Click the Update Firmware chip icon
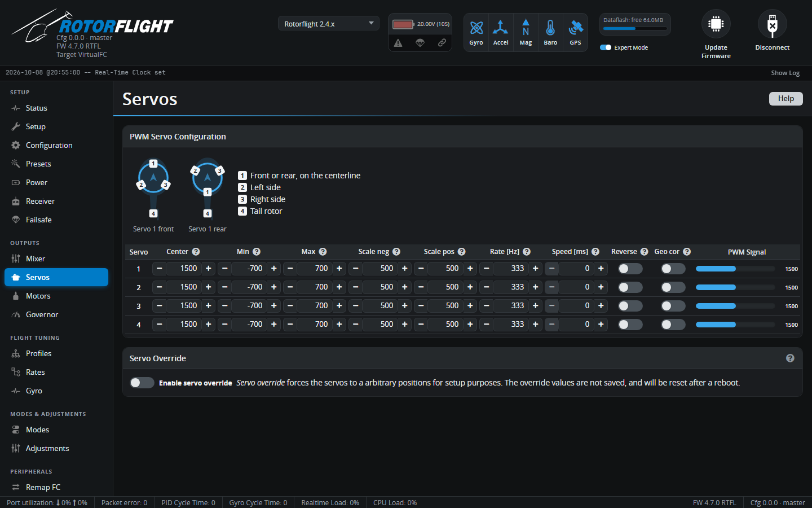This screenshot has width=812, height=508. [716, 24]
